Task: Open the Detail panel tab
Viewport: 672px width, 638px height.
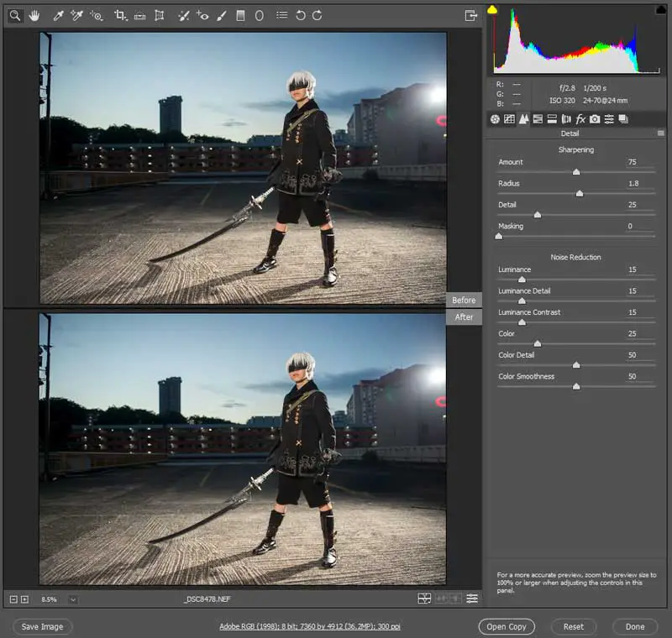Action: [523, 119]
